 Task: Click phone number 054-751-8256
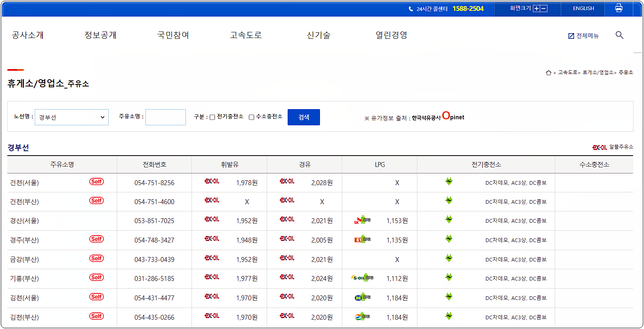click(x=154, y=183)
